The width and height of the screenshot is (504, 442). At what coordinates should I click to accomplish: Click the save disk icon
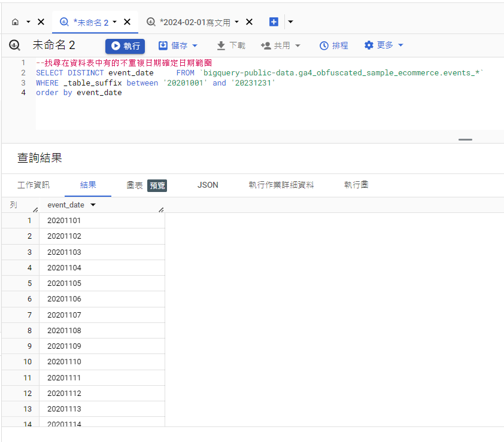163,45
